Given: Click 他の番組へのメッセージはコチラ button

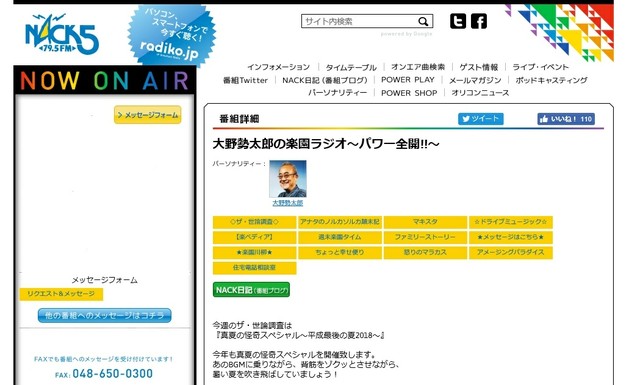Looking at the screenshot, I should (104, 316).
